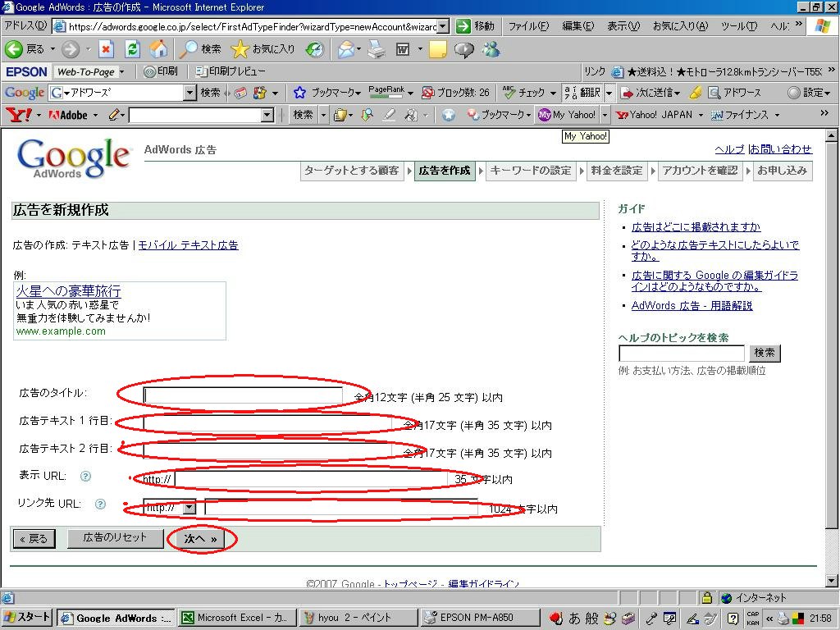
Task: Click the 次へ » button
Action: (200, 539)
